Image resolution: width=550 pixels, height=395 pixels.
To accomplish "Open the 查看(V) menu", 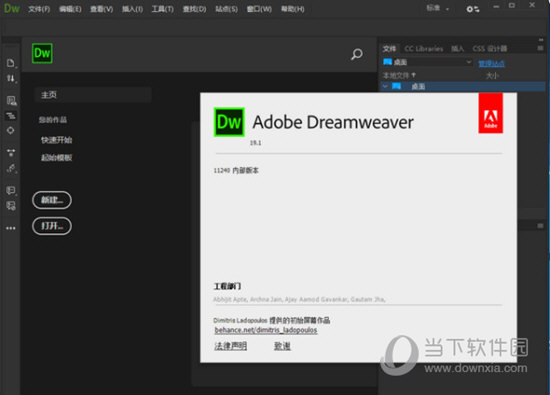I will pyautogui.click(x=101, y=9).
